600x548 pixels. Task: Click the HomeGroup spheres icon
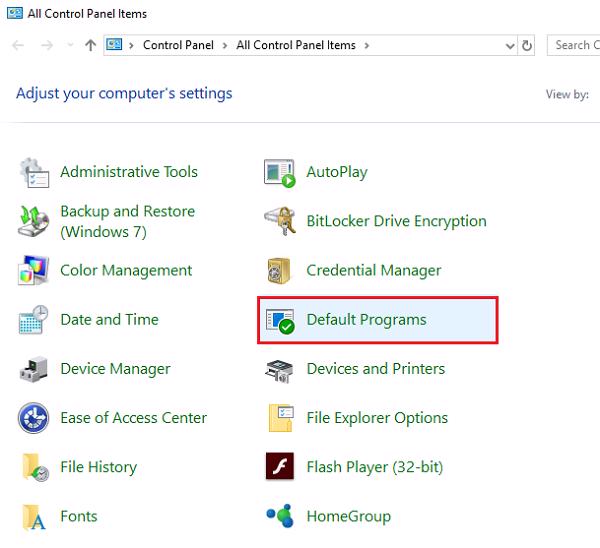pos(280,515)
